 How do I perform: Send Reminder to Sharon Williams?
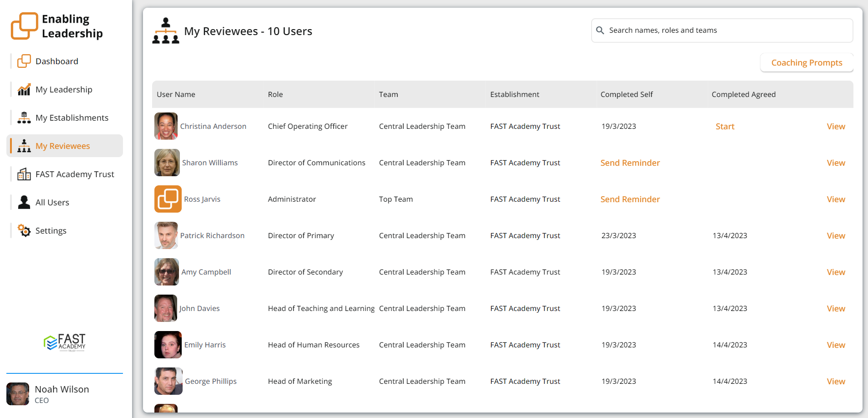630,163
